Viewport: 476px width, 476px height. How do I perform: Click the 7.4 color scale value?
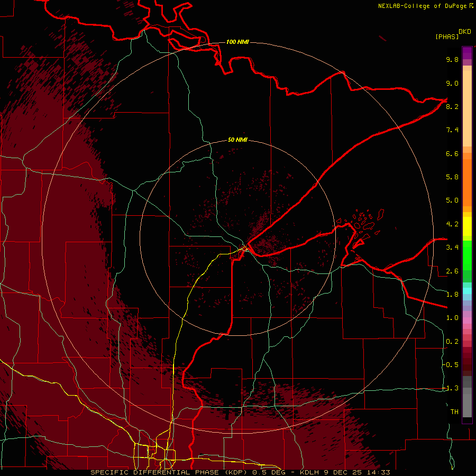pos(452,130)
